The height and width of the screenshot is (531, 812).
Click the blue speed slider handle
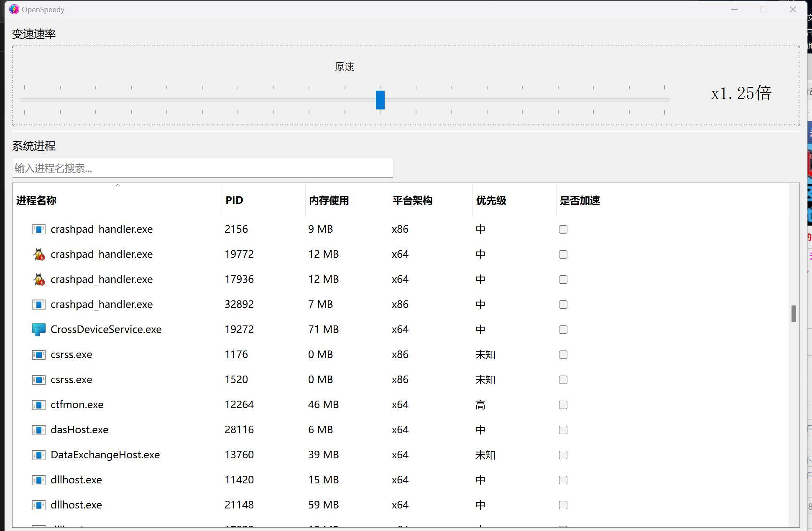tap(380, 100)
